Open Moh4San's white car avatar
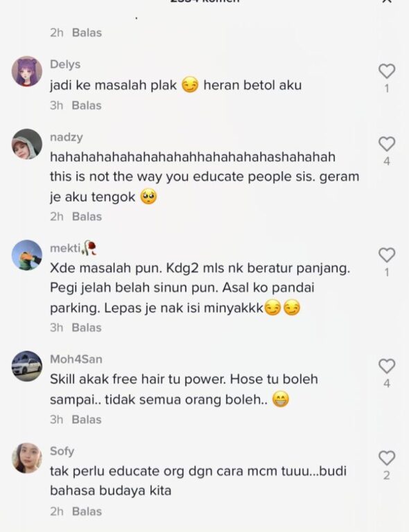The image size is (409, 532). 27,366
